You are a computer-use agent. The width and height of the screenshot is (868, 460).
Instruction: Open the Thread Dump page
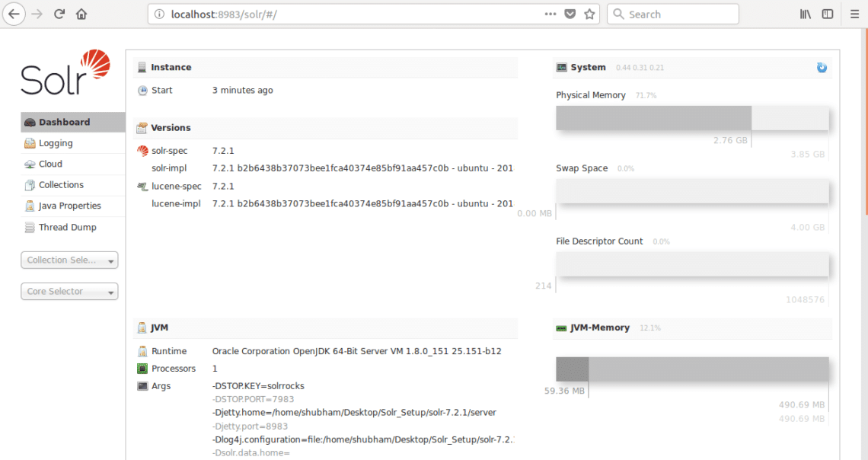click(73, 228)
